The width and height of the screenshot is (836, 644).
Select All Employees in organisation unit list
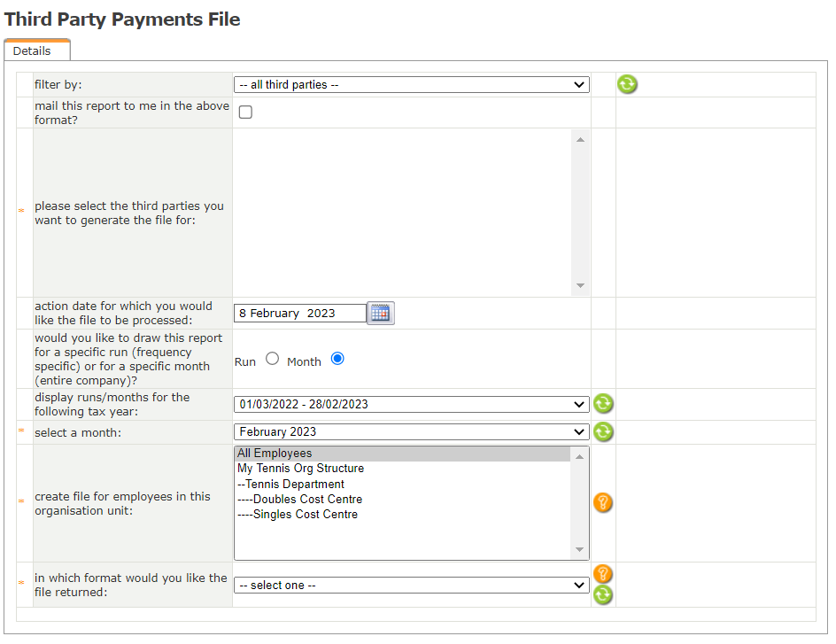coord(275,454)
